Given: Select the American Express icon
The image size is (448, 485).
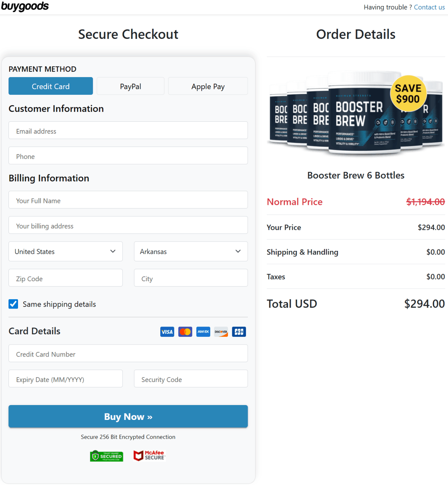Looking at the screenshot, I should [203, 331].
